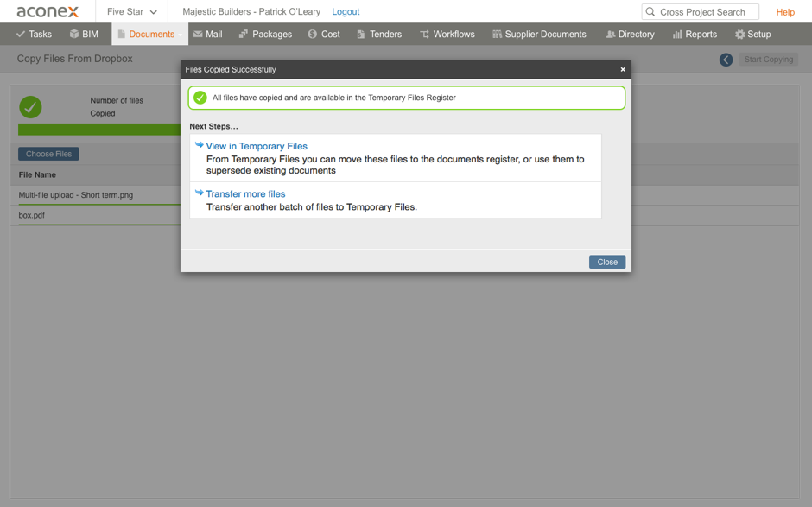The image size is (812, 507).
Task: Click the Transfer more files link
Action: [245, 193]
